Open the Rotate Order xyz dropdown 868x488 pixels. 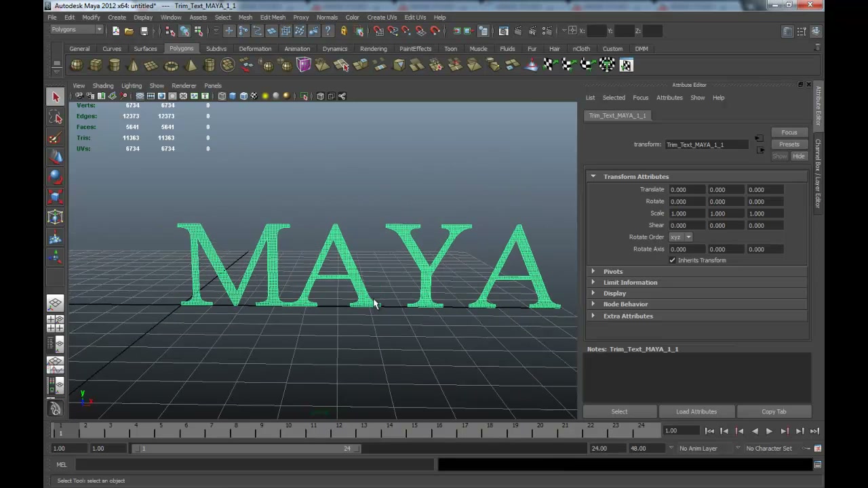pos(680,237)
